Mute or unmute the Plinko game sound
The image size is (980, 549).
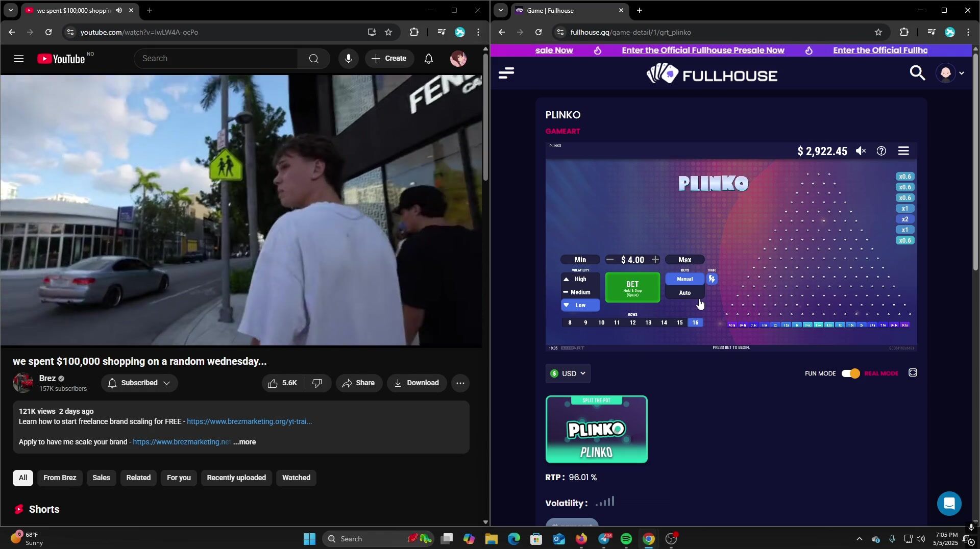pos(861,151)
